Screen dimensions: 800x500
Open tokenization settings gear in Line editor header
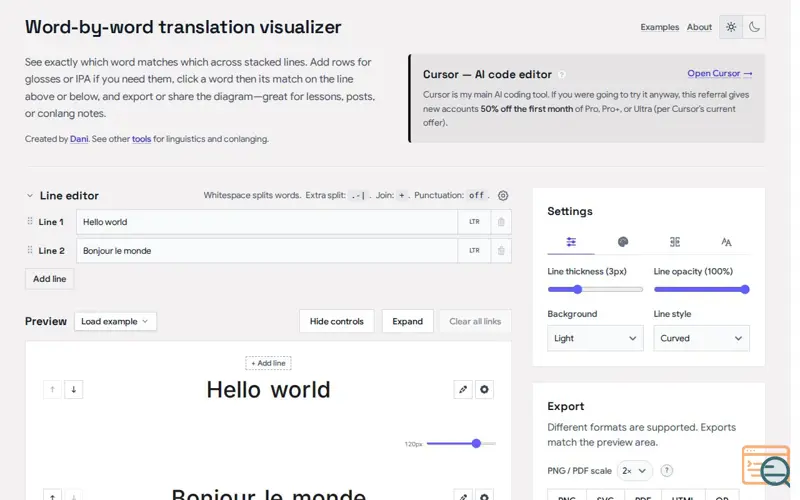(x=503, y=195)
